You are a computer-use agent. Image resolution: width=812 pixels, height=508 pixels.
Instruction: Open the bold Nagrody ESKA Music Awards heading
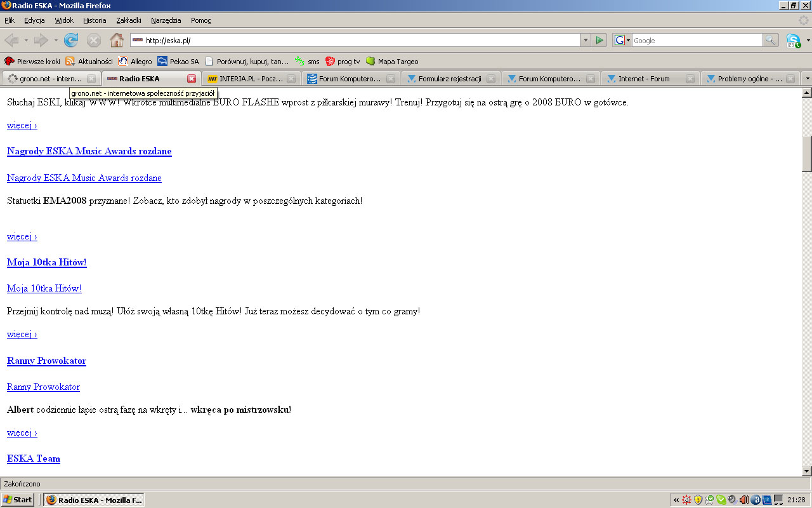pyautogui.click(x=89, y=151)
